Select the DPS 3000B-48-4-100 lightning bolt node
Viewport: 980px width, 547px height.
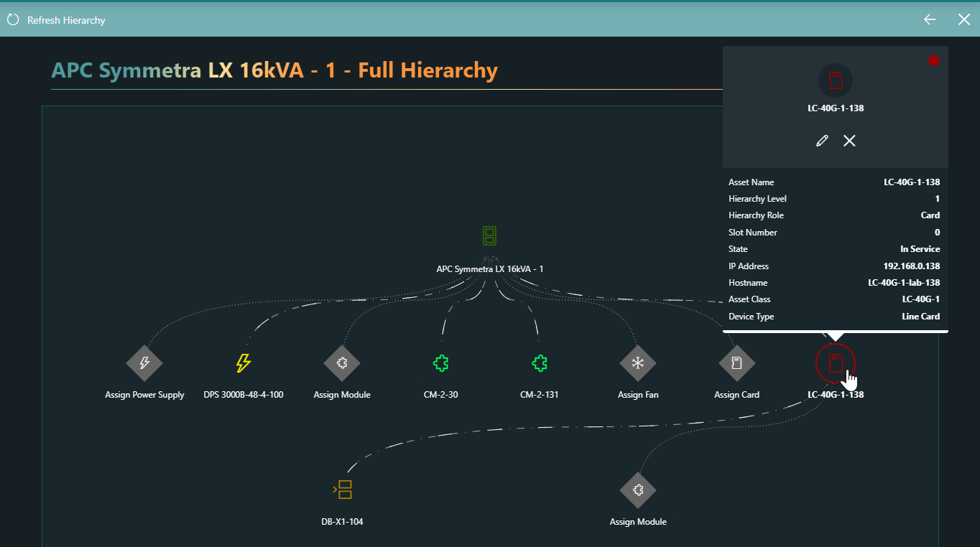click(244, 363)
